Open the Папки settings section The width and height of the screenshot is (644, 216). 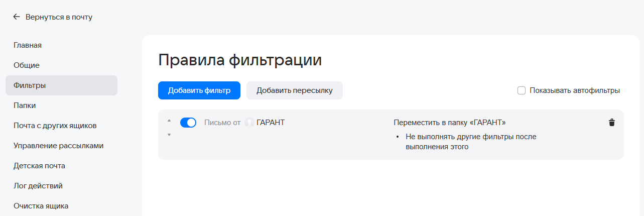(25, 105)
